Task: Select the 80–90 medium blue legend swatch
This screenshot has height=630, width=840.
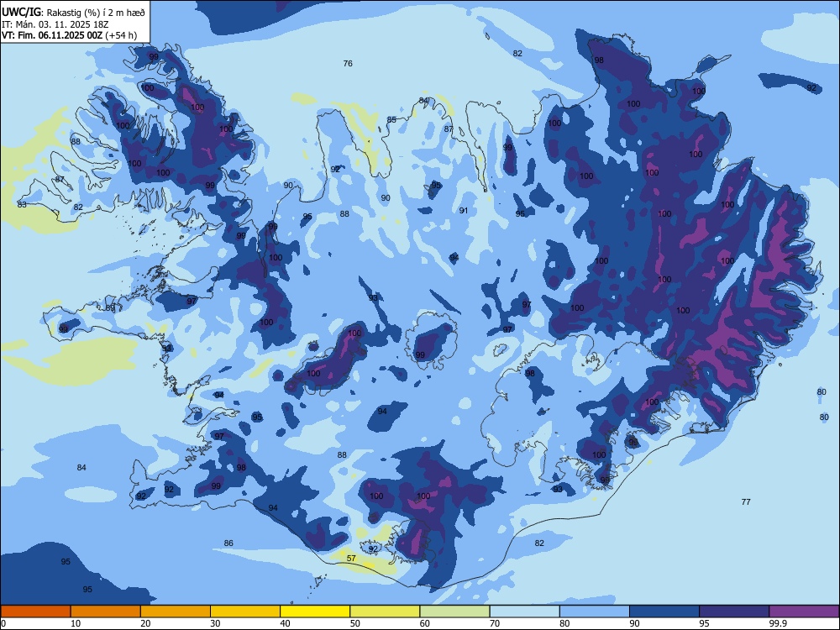Action: 595,612
